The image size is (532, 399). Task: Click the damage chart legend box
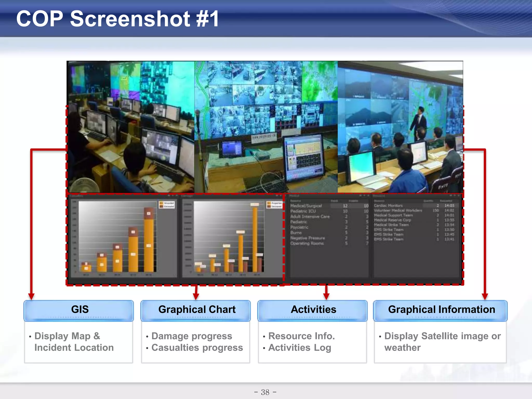pos(274,205)
